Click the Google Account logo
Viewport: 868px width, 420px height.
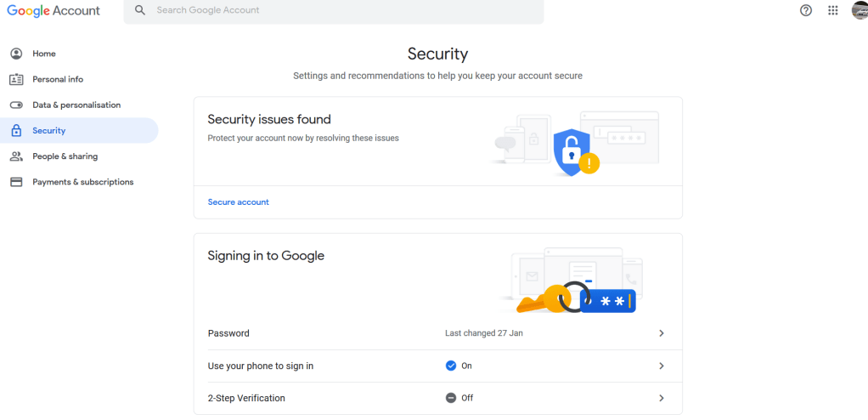[x=54, y=11]
